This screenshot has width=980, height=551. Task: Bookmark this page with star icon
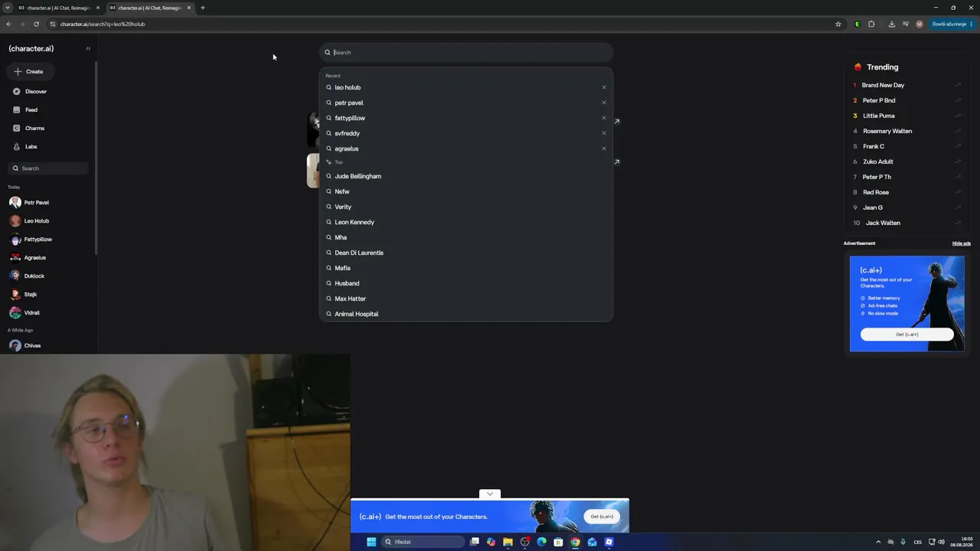(838, 24)
